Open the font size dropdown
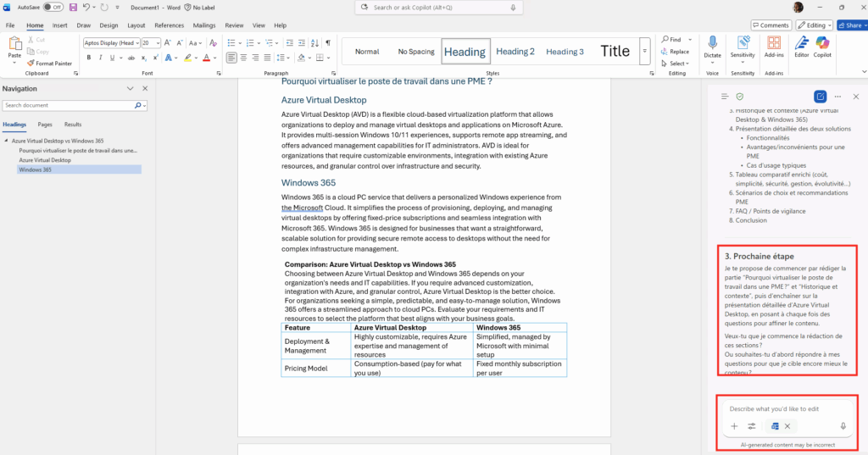The width and height of the screenshot is (868, 455). pyautogui.click(x=157, y=42)
